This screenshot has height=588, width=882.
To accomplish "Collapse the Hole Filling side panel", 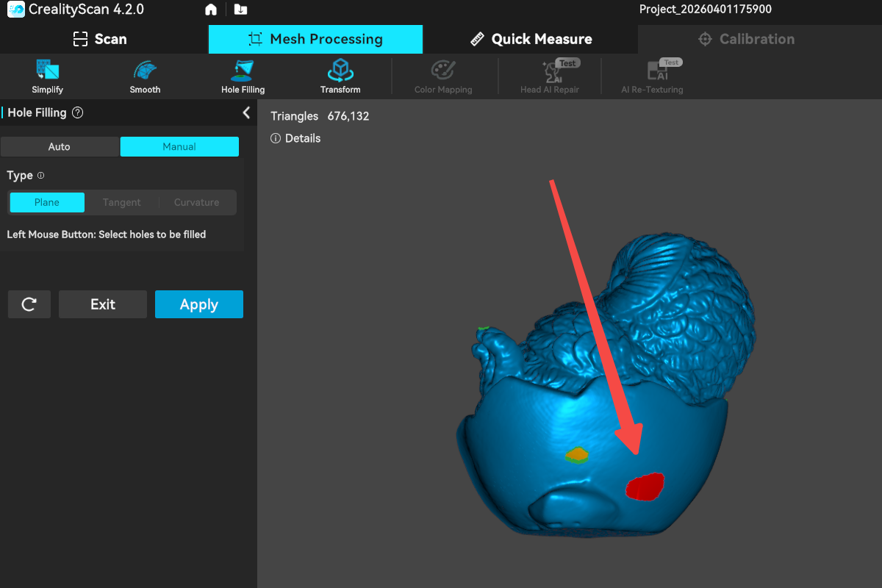I will click(x=246, y=112).
